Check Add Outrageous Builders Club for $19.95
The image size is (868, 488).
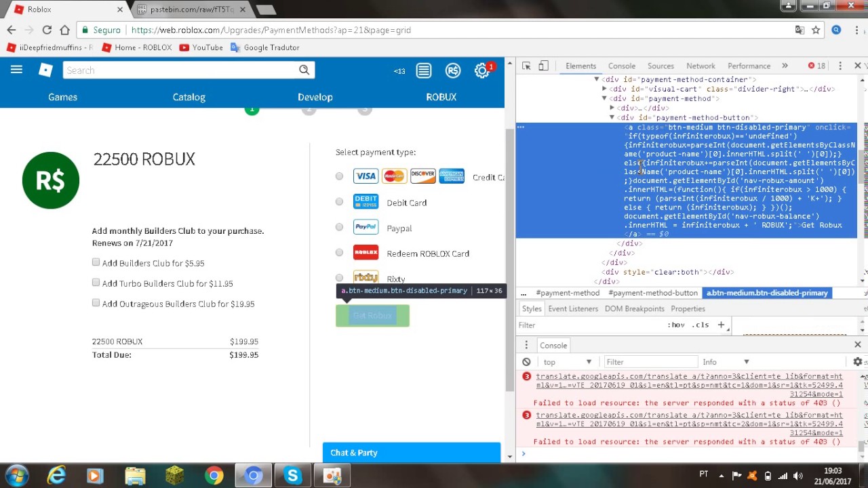[x=96, y=303]
